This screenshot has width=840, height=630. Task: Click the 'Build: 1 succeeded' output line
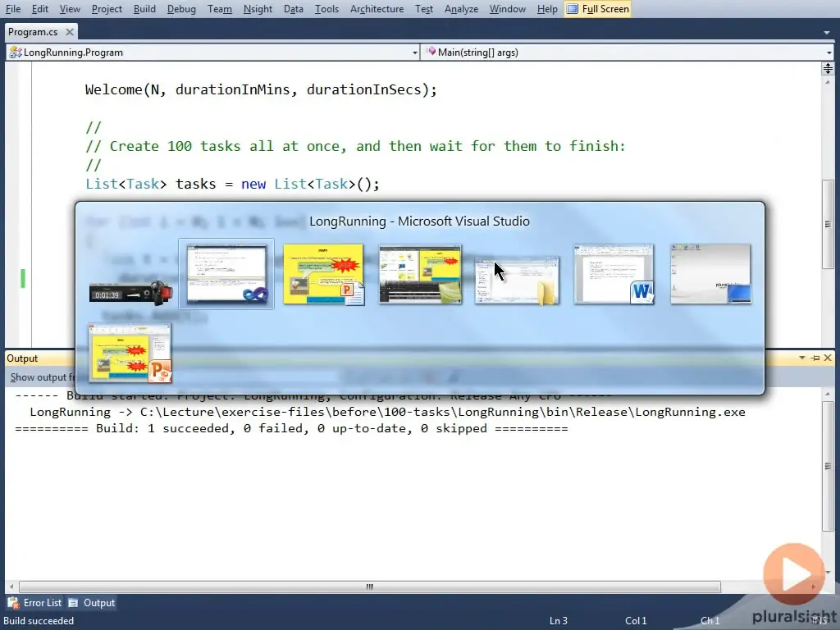pyautogui.click(x=291, y=428)
